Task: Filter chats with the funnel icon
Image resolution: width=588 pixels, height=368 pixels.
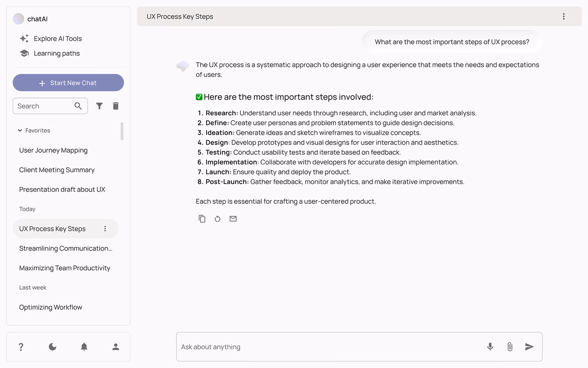Action: click(x=100, y=106)
